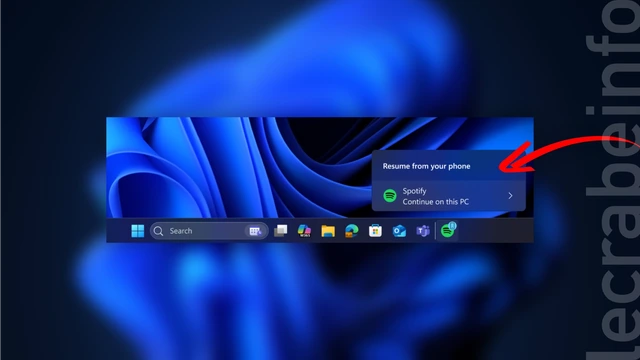Screen dimensions: 640x360
Task: Open Task View from the taskbar
Action: pos(280,231)
